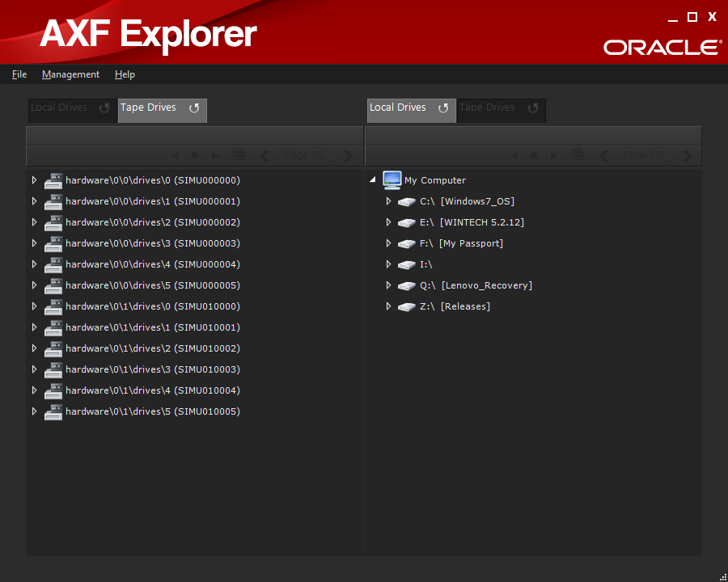Expand tape drive SIMU000003
The width and height of the screenshot is (728, 582).
(34, 243)
